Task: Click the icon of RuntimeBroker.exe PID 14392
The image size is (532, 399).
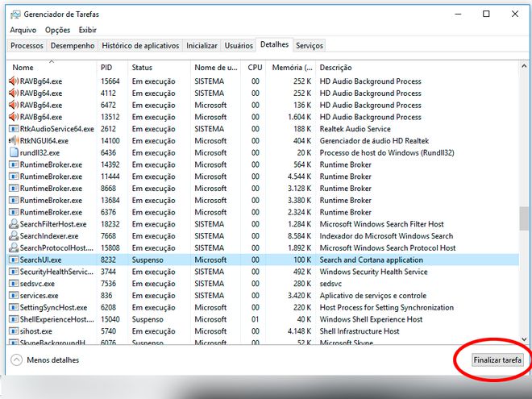Action: tap(14, 164)
